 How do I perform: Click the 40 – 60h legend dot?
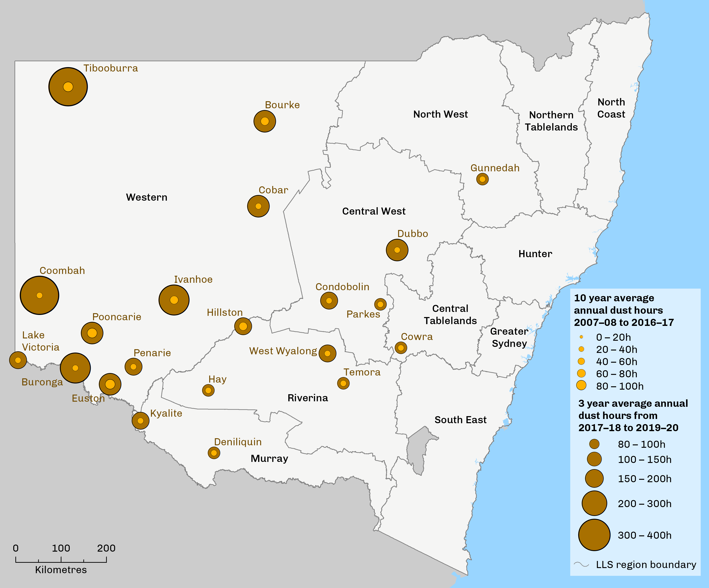coord(581,361)
